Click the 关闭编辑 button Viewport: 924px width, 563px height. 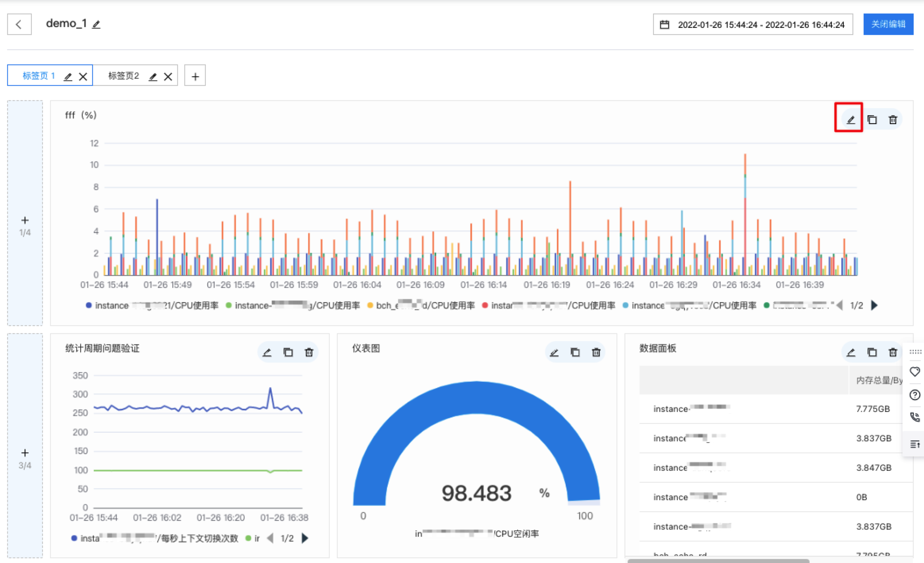click(888, 24)
